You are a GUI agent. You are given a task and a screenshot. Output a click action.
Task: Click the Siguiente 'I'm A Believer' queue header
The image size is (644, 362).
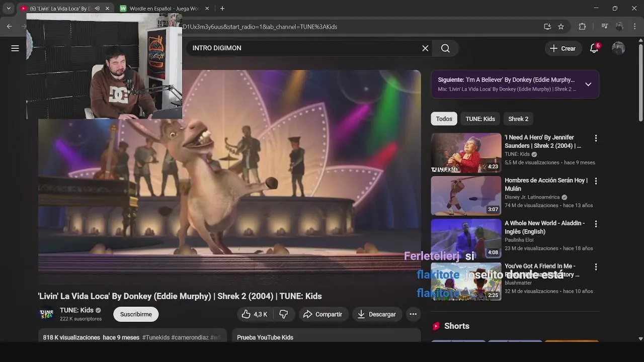tap(506, 80)
